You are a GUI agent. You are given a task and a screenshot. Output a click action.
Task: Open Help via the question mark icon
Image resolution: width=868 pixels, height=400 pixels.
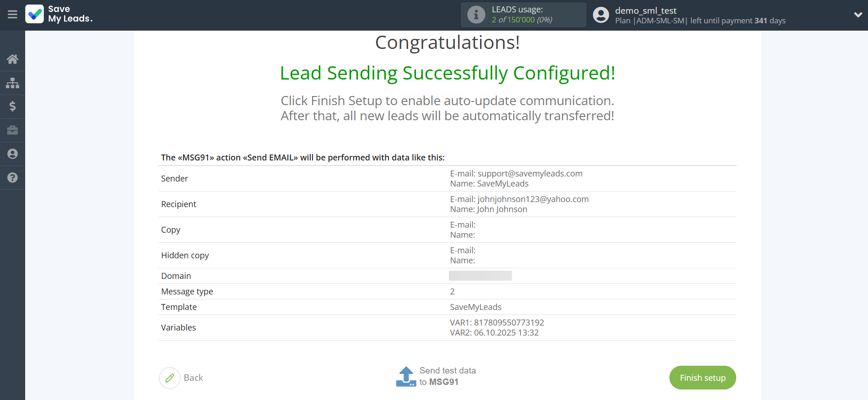point(12,177)
